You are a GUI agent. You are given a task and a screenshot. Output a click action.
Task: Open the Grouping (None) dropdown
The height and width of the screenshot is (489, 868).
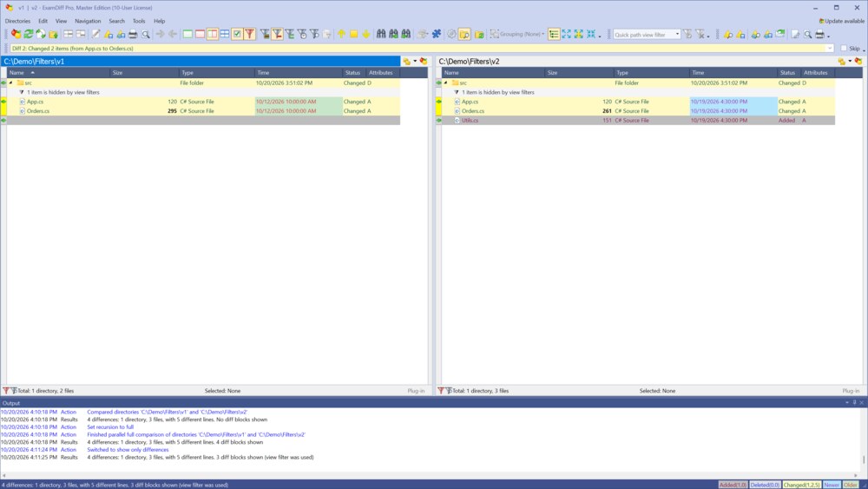(517, 35)
